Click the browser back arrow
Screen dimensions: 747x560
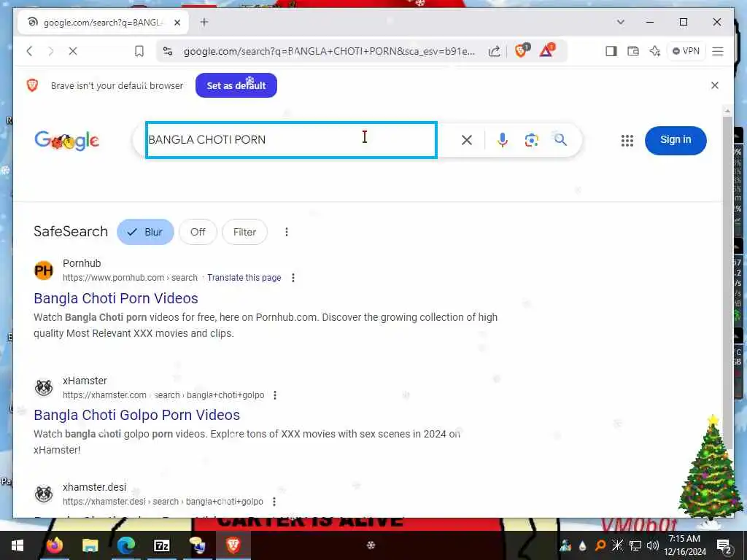pyautogui.click(x=29, y=51)
